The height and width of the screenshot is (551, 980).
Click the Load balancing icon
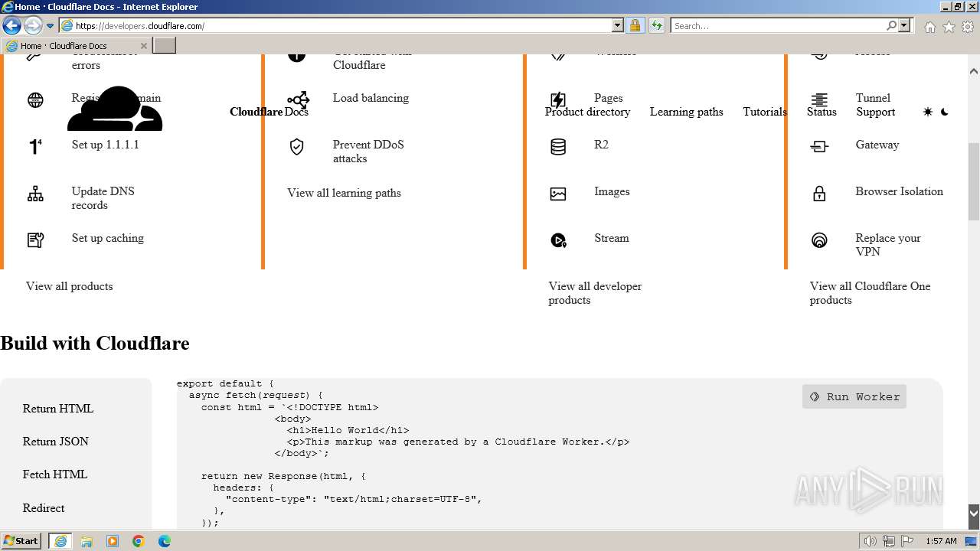tap(298, 100)
